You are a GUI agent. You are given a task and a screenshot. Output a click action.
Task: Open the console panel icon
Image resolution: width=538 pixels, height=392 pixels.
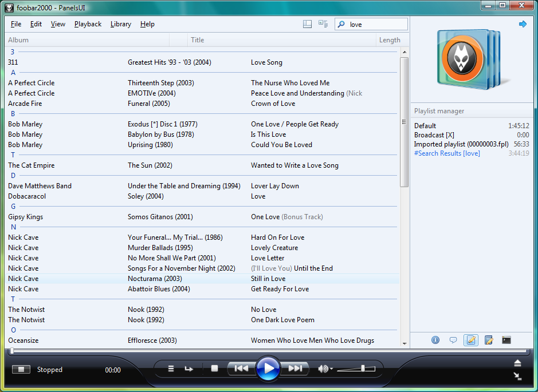click(x=506, y=340)
